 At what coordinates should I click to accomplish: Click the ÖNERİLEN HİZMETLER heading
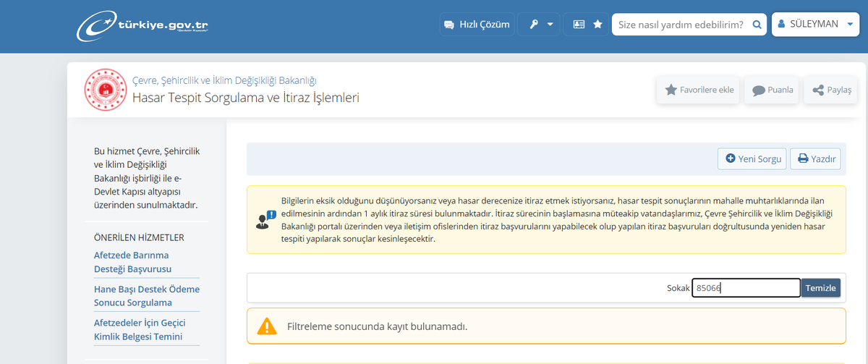tap(139, 237)
